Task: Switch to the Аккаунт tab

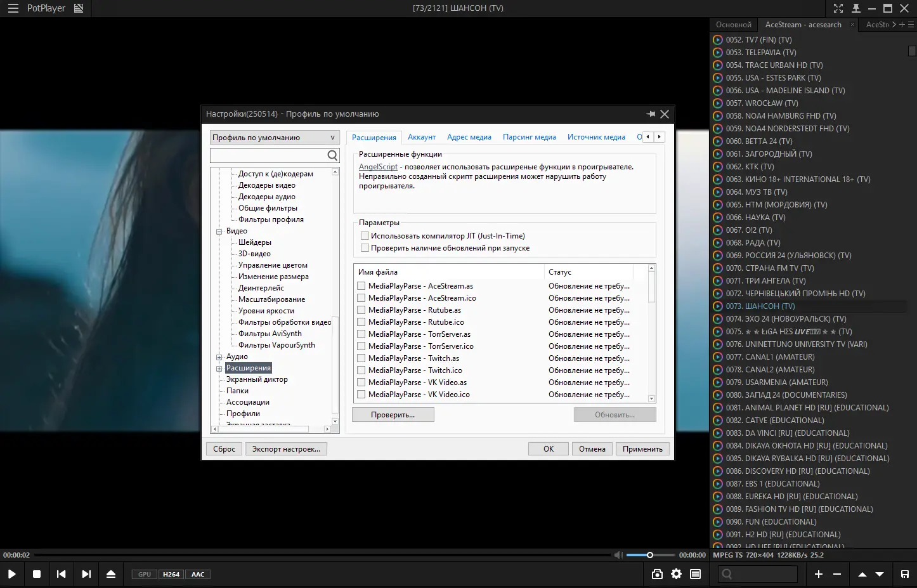Action: (x=422, y=136)
